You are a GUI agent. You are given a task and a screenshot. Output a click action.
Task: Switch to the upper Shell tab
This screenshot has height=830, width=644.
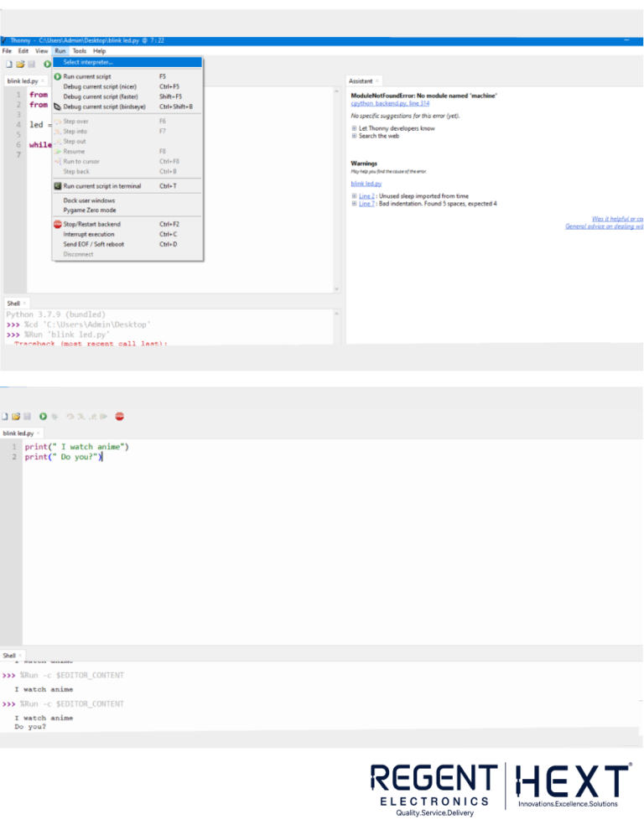tap(13, 303)
